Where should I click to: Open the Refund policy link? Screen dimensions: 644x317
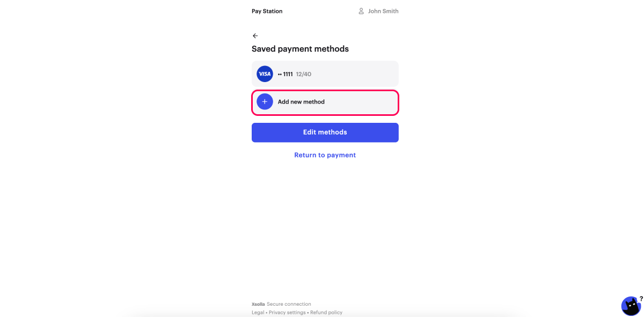point(326,312)
